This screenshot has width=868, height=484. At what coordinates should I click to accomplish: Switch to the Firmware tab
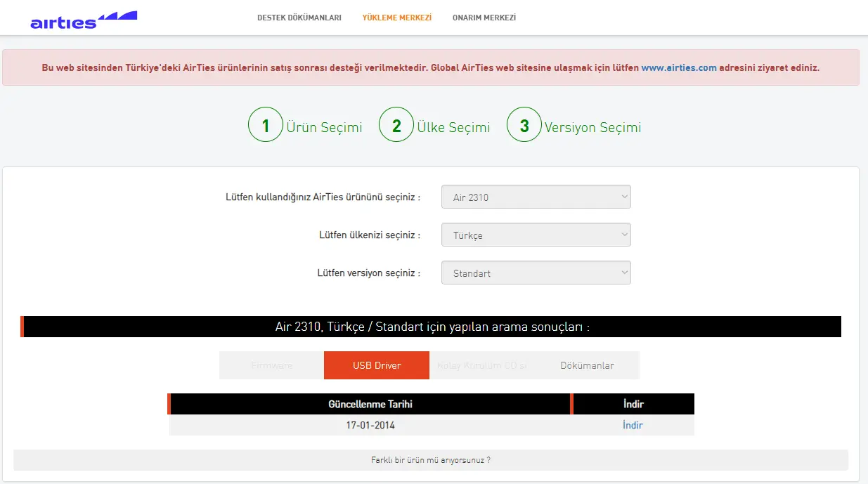pos(271,365)
